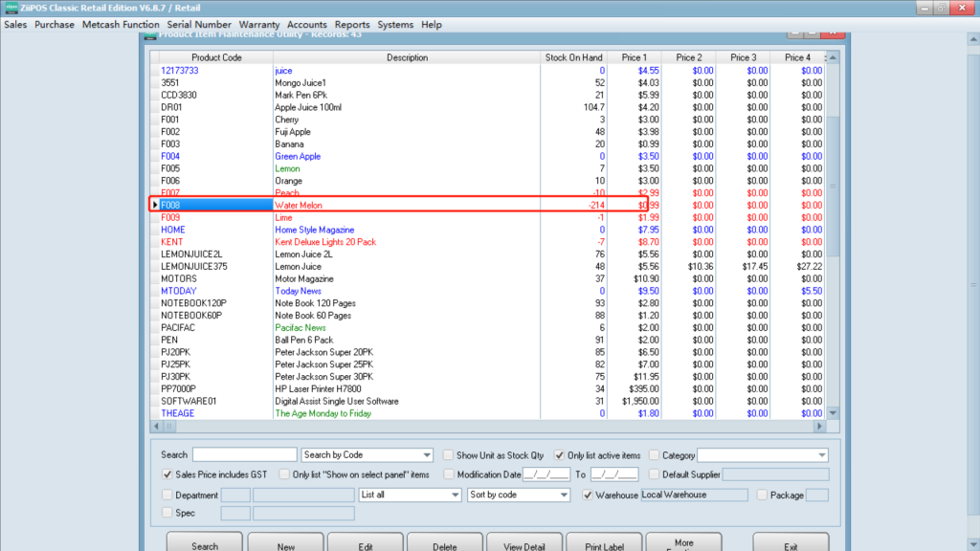
Task: Open the Reports menu
Action: click(352, 25)
